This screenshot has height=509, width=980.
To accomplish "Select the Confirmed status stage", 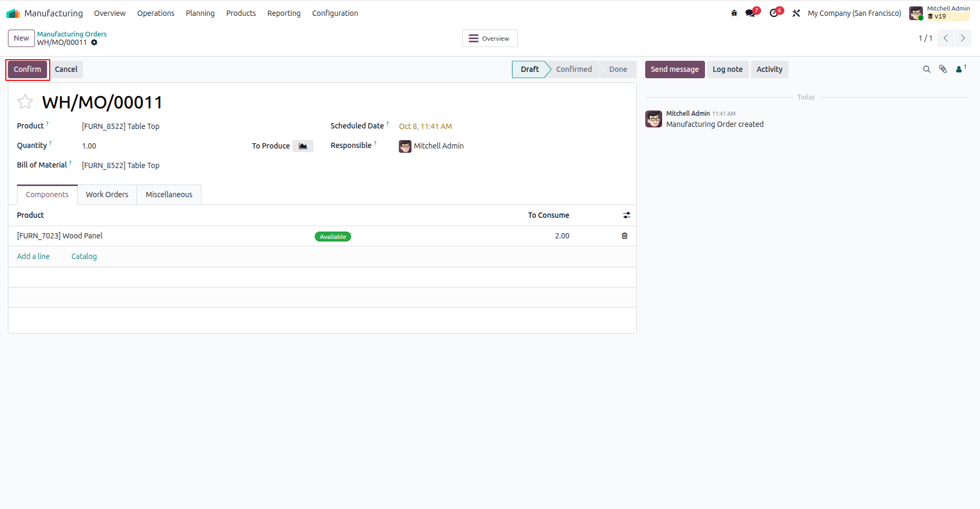I will pyautogui.click(x=574, y=69).
